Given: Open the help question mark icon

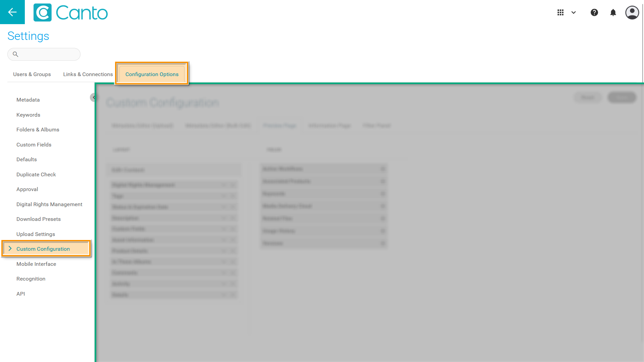Looking at the screenshot, I should coord(594,12).
